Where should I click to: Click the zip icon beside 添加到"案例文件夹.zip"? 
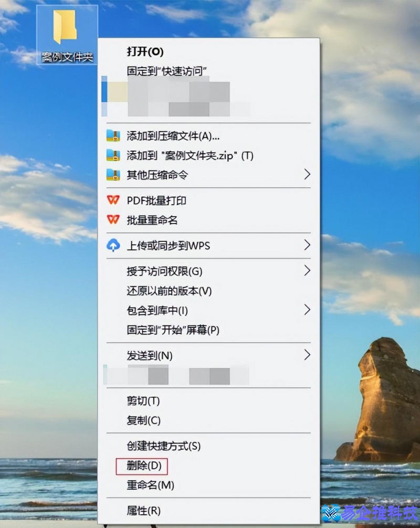point(113,155)
